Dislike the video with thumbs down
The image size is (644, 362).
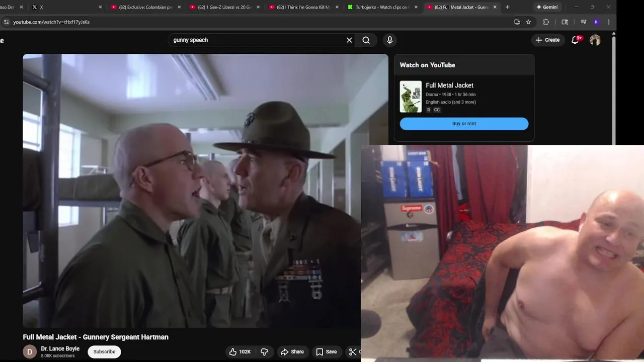tap(264, 352)
